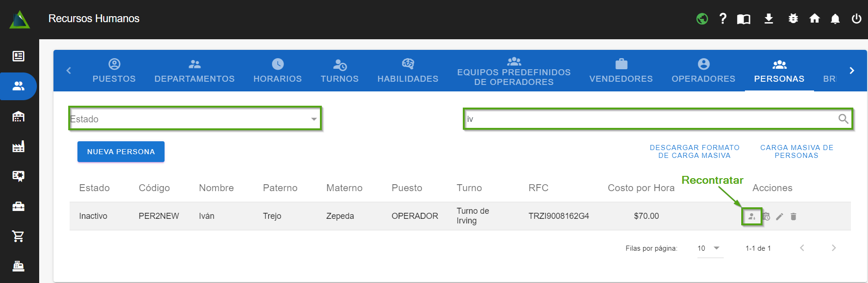Open the shopping cart sidebar module
Image resolution: width=868 pixels, height=283 pixels.
click(x=18, y=236)
